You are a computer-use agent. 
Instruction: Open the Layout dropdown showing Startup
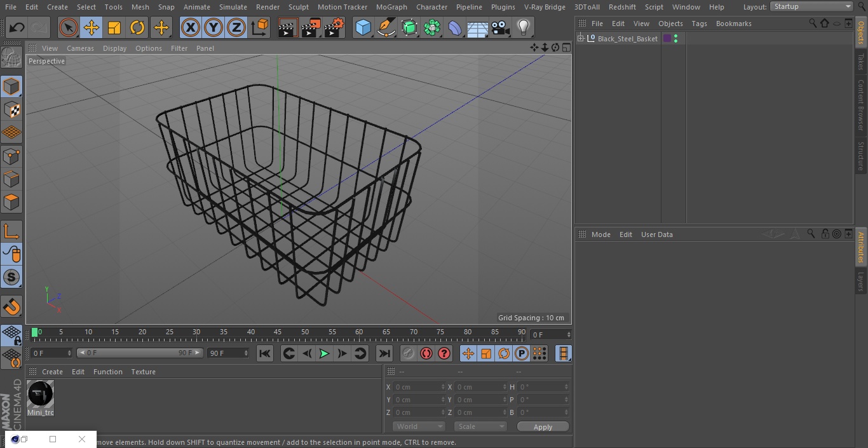point(811,6)
